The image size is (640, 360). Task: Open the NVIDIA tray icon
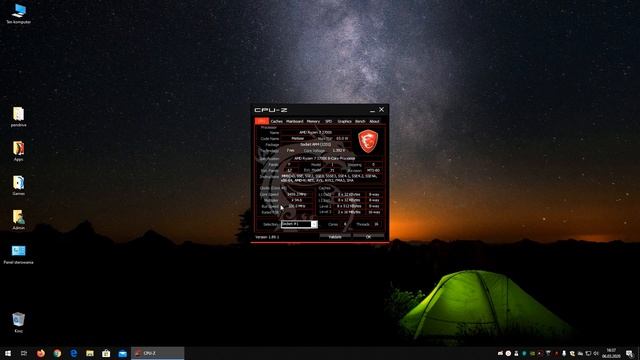coord(532,353)
